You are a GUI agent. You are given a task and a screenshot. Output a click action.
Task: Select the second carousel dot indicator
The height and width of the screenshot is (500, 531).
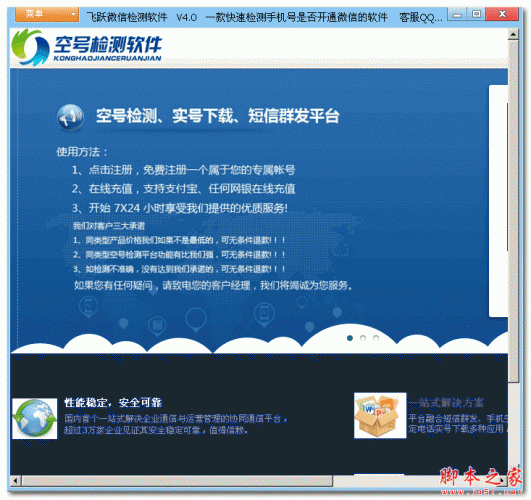pos(363,338)
